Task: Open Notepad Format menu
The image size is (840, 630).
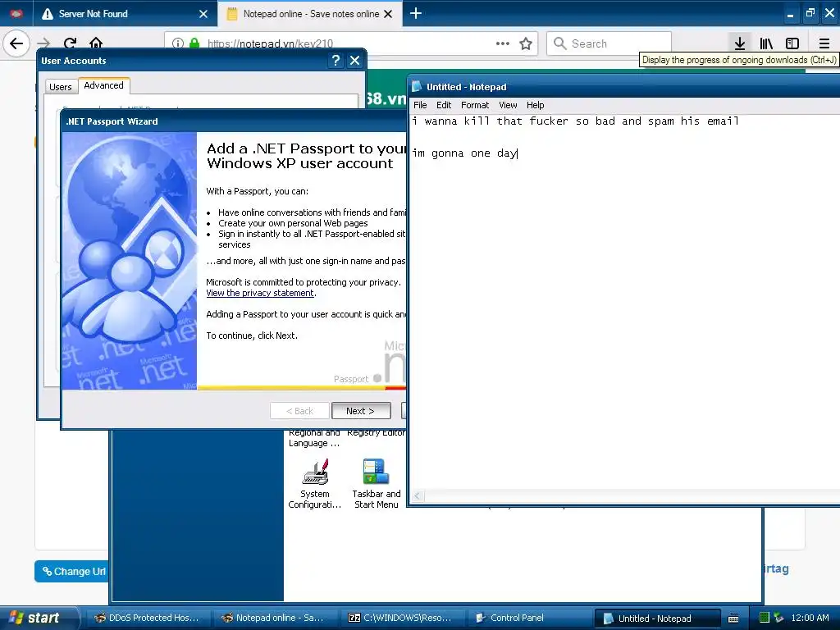Action: 475,105
